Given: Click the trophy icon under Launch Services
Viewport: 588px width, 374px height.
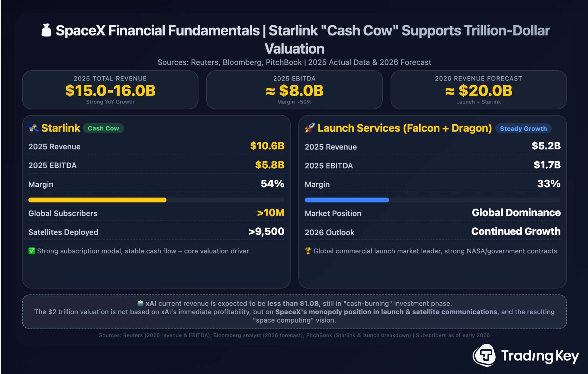Looking at the screenshot, I should click(x=308, y=251).
